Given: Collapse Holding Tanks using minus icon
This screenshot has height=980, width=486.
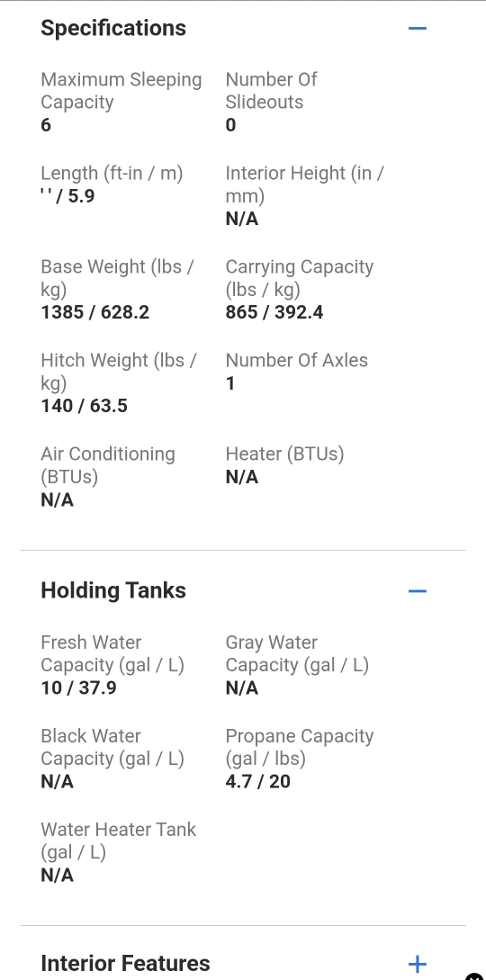Looking at the screenshot, I should pyautogui.click(x=418, y=590).
